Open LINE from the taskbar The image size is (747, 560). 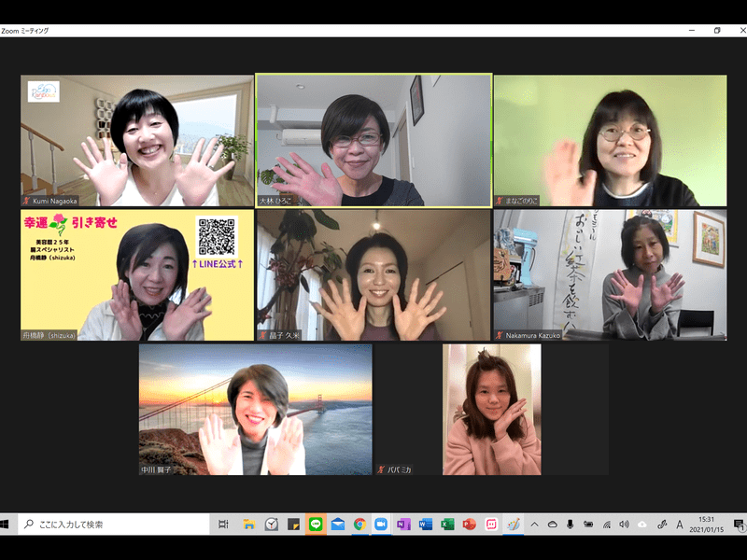point(315,525)
